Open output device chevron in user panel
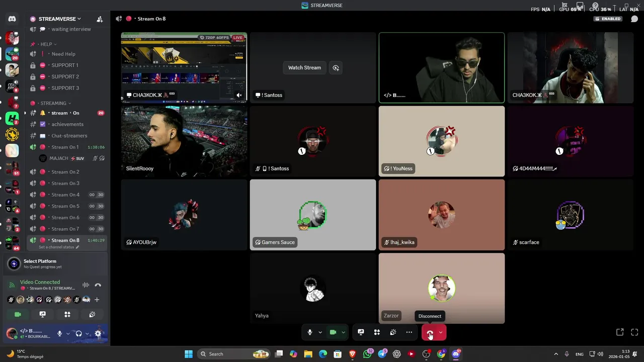The height and width of the screenshot is (362, 644). tap(87, 333)
